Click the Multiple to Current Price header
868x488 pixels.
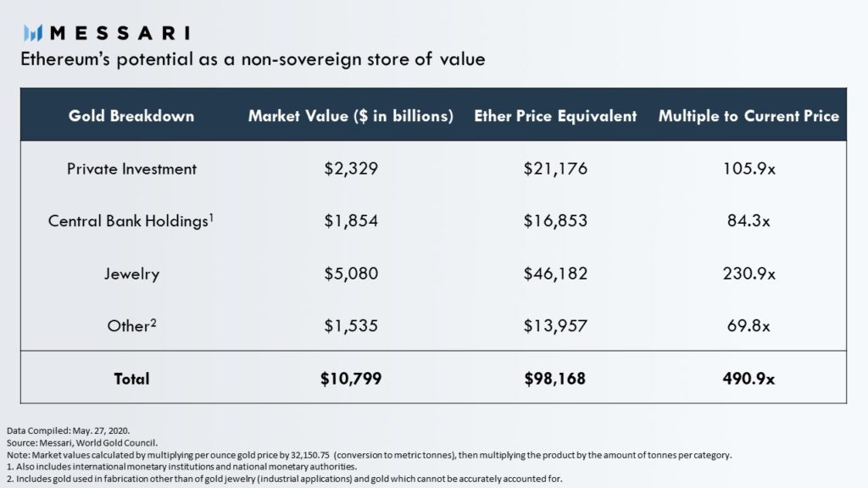[748, 115]
